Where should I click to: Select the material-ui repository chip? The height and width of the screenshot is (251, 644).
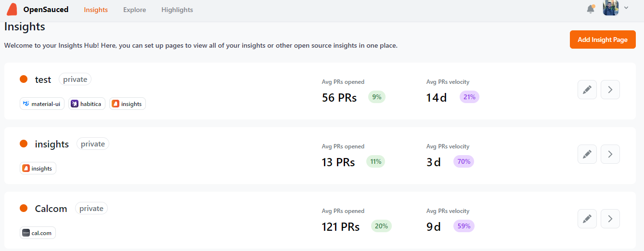(42, 104)
